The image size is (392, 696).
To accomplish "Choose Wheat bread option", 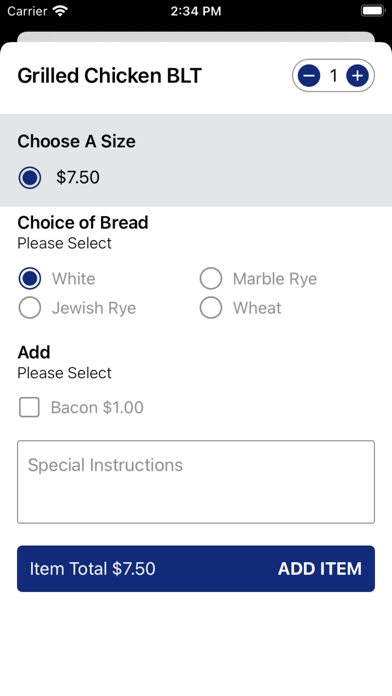I will coord(211,308).
